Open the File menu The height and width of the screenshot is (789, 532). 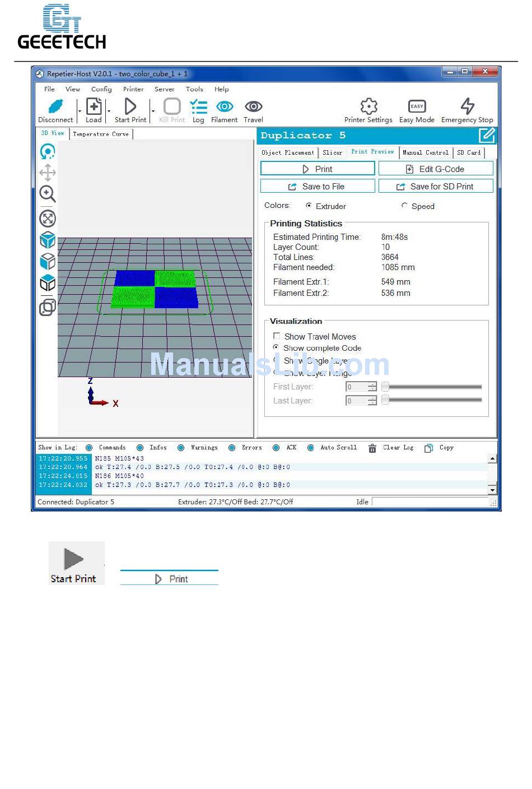coord(49,89)
